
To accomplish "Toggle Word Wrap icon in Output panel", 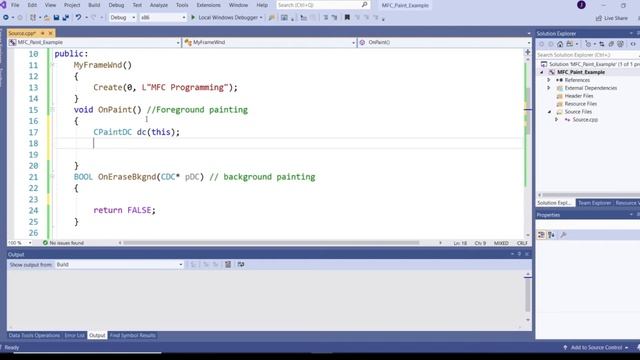I will click(241, 264).
